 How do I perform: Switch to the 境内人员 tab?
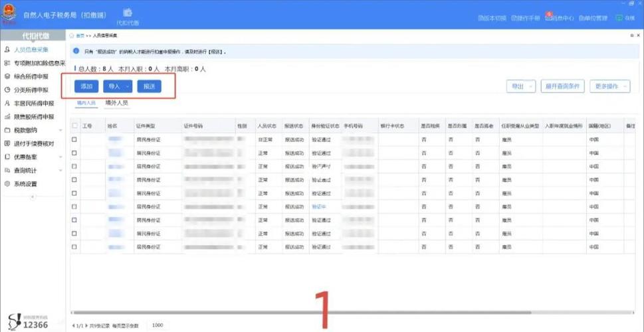86,103
